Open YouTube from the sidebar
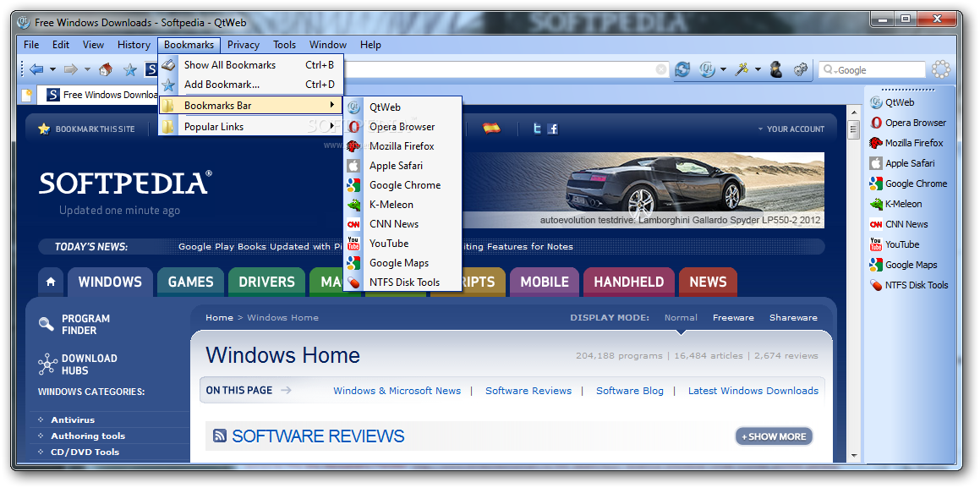 point(895,244)
